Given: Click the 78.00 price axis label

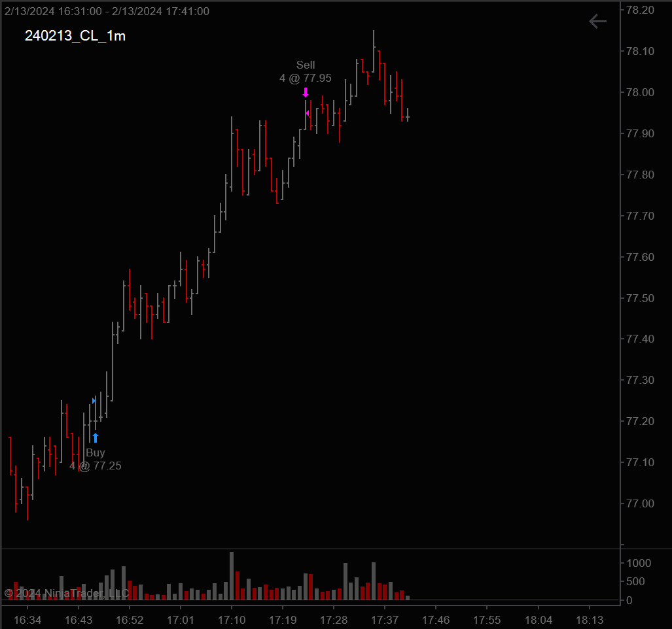Looking at the screenshot, I should coord(641,92).
